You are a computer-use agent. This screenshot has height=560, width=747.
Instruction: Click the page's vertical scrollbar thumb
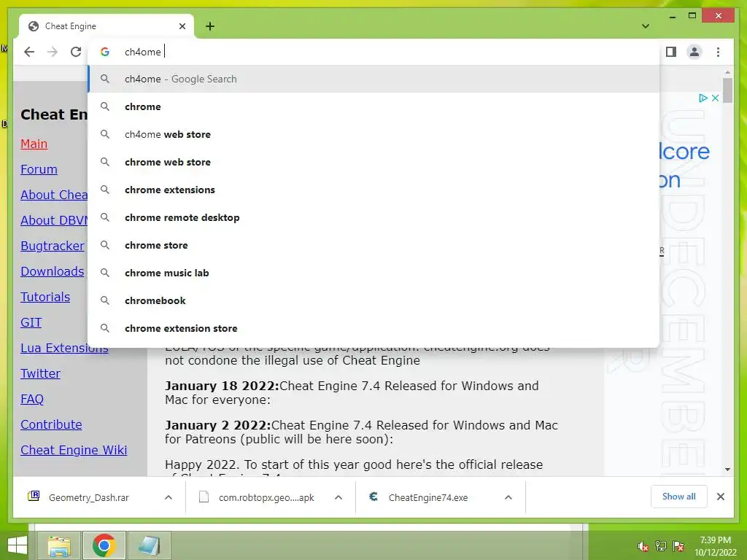tap(727, 90)
